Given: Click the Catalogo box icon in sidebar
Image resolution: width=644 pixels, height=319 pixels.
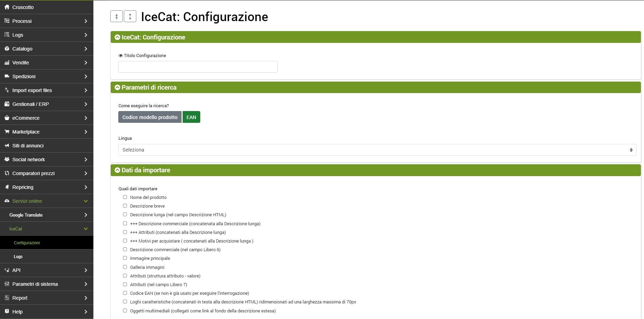Looking at the screenshot, I should (x=7, y=48).
